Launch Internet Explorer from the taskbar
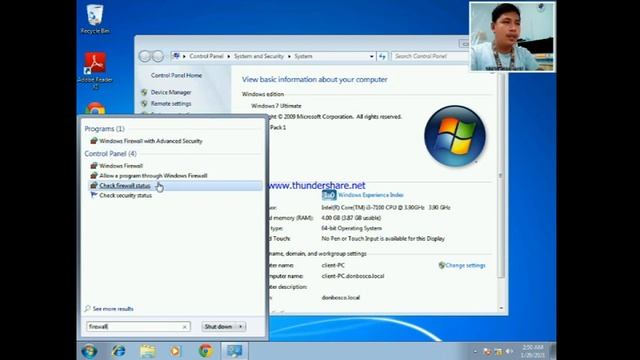 (118, 351)
